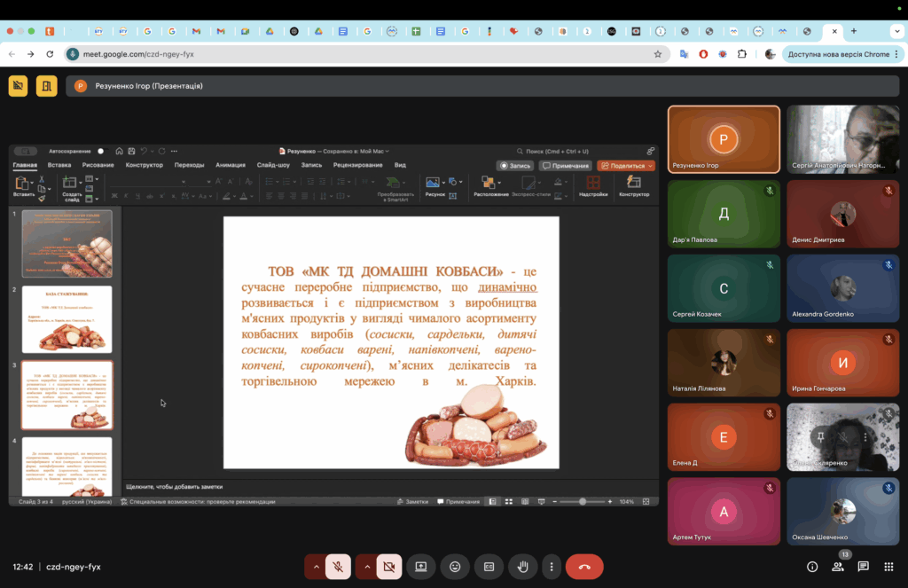Open meeting details info icon
The image size is (908, 588).
[812, 567]
